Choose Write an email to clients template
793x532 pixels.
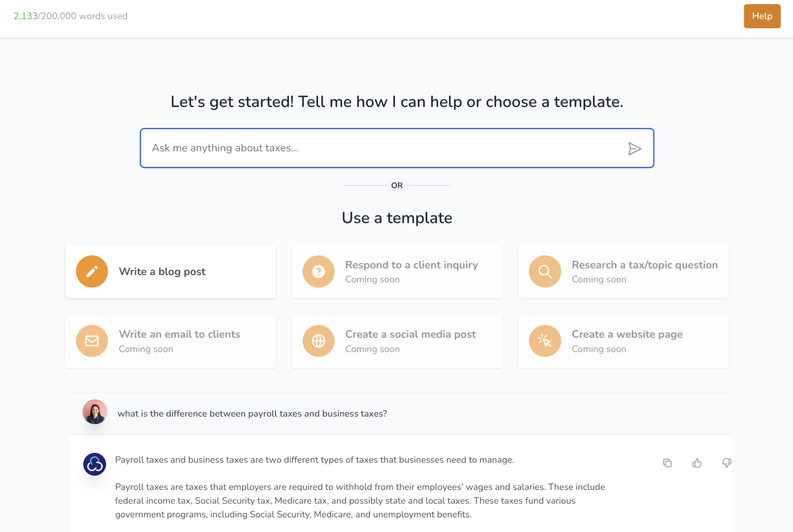point(179,334)
